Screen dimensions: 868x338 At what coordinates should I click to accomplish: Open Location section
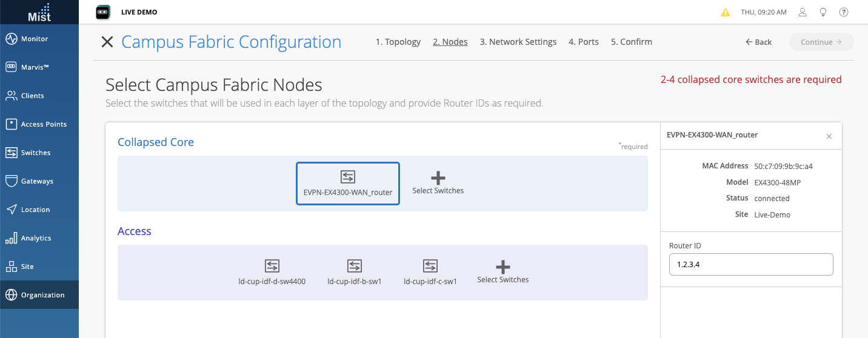(x=35, y=210)
